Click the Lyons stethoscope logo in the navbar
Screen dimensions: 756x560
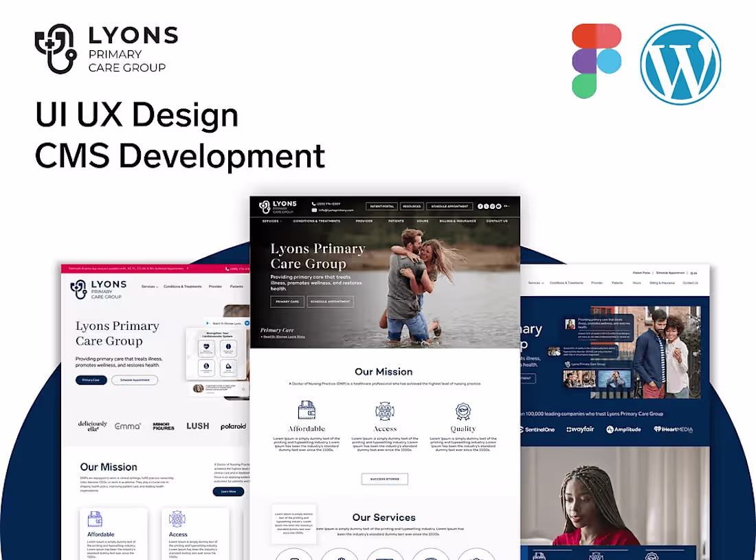[263, 206]
